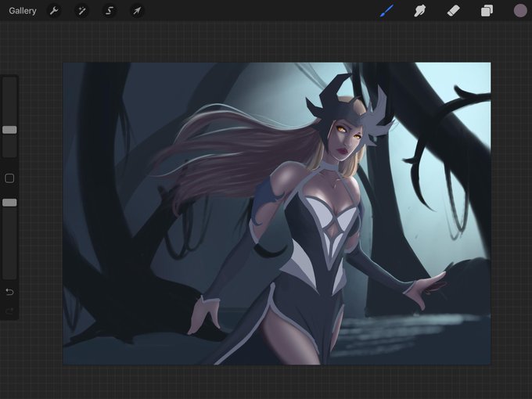Open the active color swatch
Viewport: 532px width, 399px height.
pyautogui.click(x=519, y=11)
